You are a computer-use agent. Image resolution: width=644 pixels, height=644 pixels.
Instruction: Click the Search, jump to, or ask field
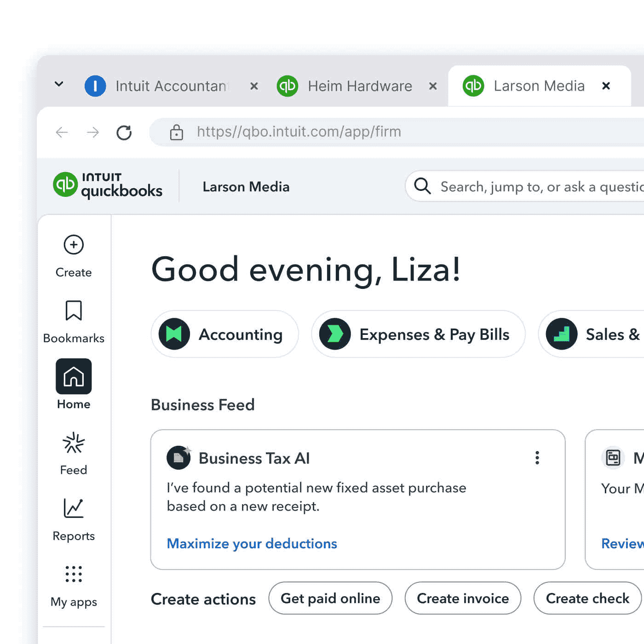(x=524, y=186)
